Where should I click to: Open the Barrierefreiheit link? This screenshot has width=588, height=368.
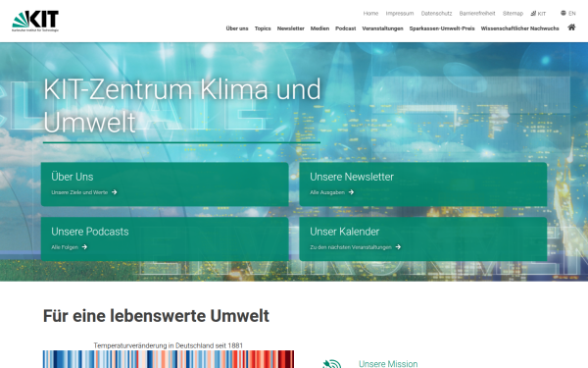tap(477, 13)
